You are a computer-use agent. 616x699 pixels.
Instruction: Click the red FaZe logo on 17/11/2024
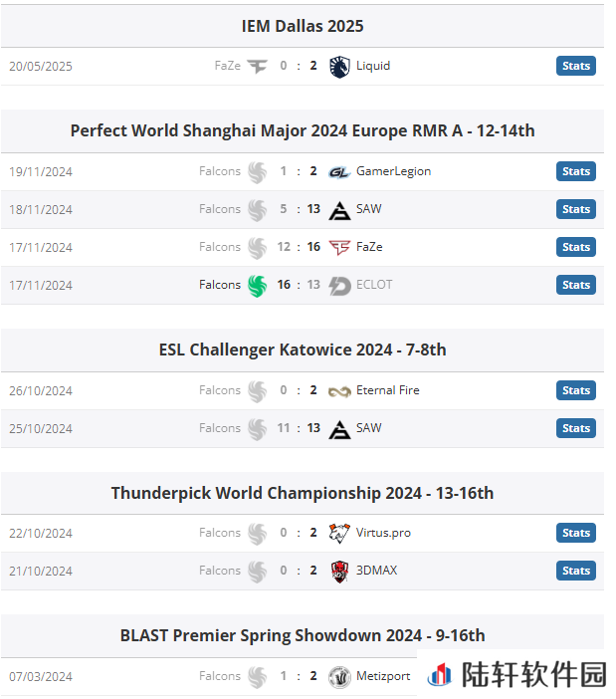tap(339, 247)
